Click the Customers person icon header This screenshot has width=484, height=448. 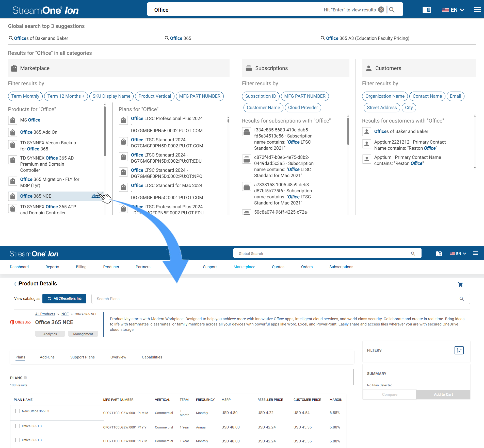[x=369, y=68]
